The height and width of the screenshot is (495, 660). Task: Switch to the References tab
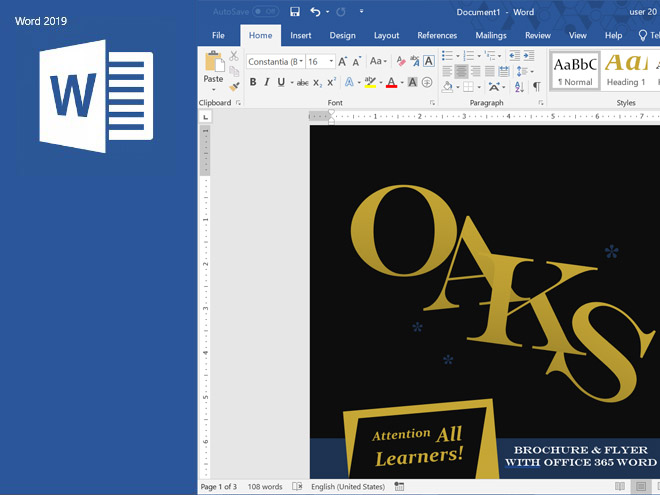click(437, 35)
